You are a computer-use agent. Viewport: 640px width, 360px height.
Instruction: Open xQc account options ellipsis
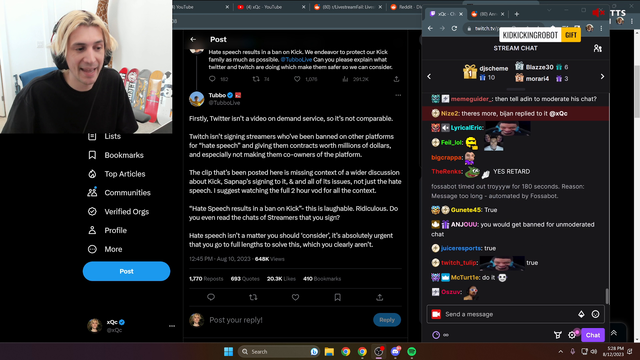point(172,326)
